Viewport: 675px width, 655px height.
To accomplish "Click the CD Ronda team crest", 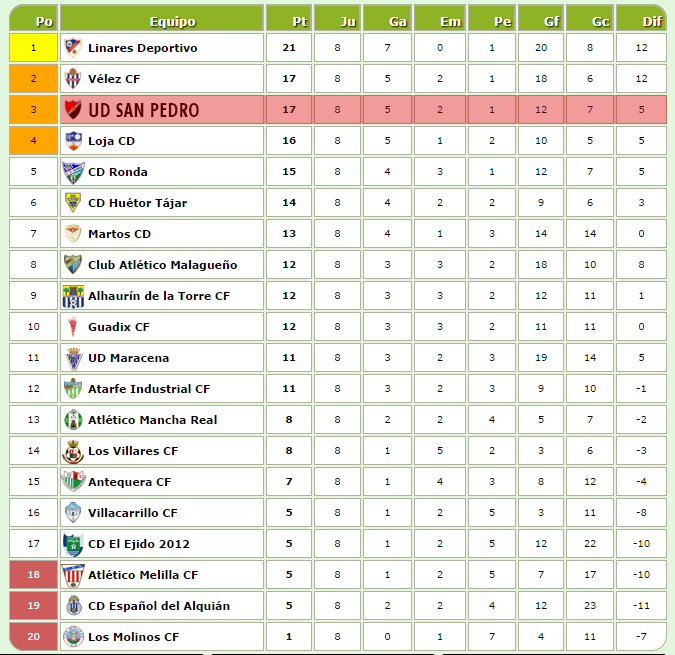I will pos(73,172).
